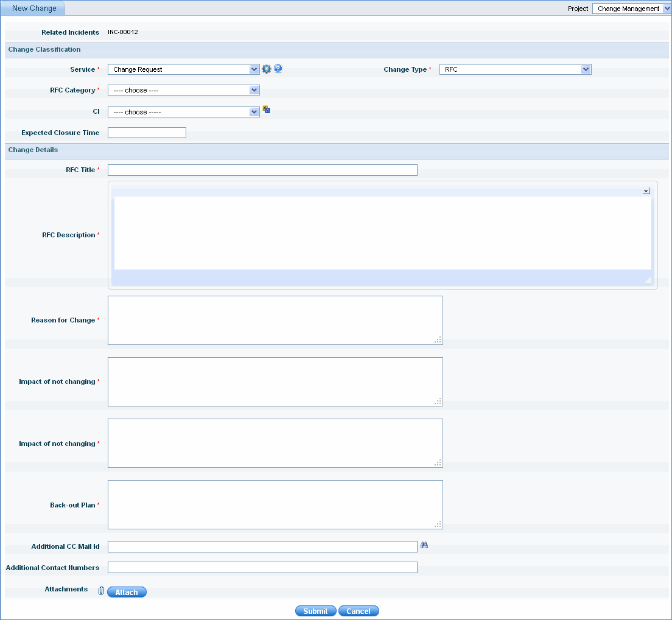Click the help question mark icon near Service

pyautogui.click(x=278, y=69)
